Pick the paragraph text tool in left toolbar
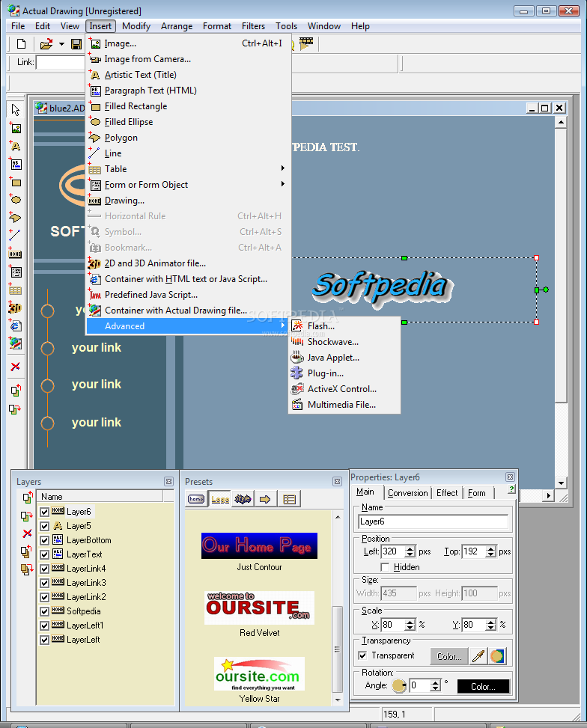This screenshot has width=587, height=728. tap(15, 165)
